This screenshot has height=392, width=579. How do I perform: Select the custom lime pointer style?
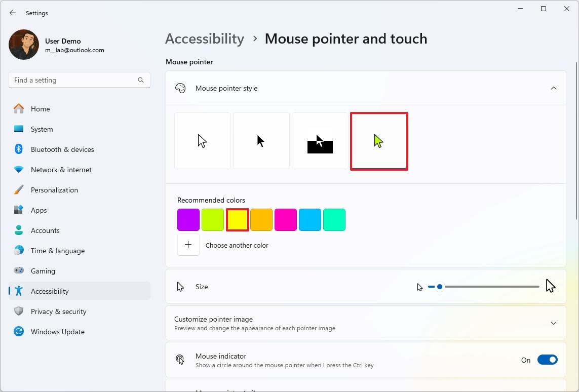point(379,141)
